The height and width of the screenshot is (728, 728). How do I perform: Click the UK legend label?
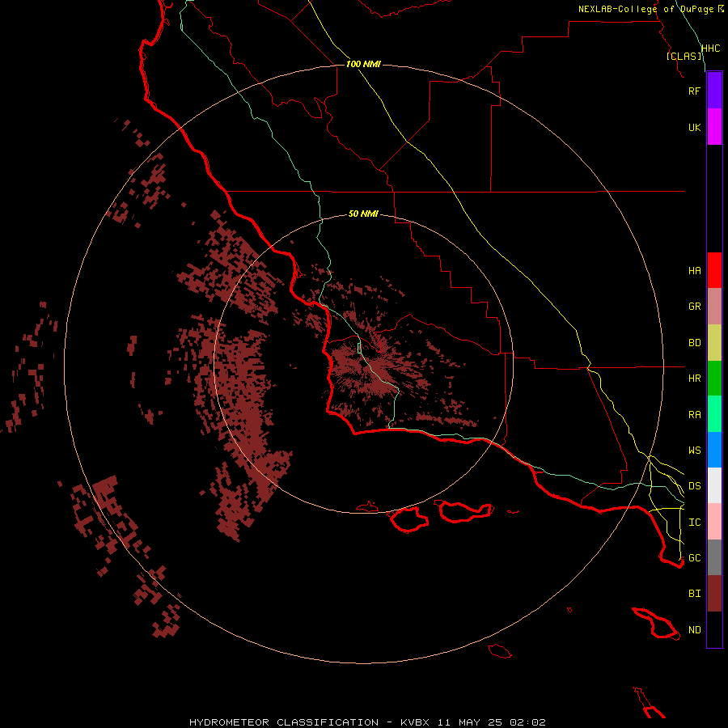[x=694, y=127]
